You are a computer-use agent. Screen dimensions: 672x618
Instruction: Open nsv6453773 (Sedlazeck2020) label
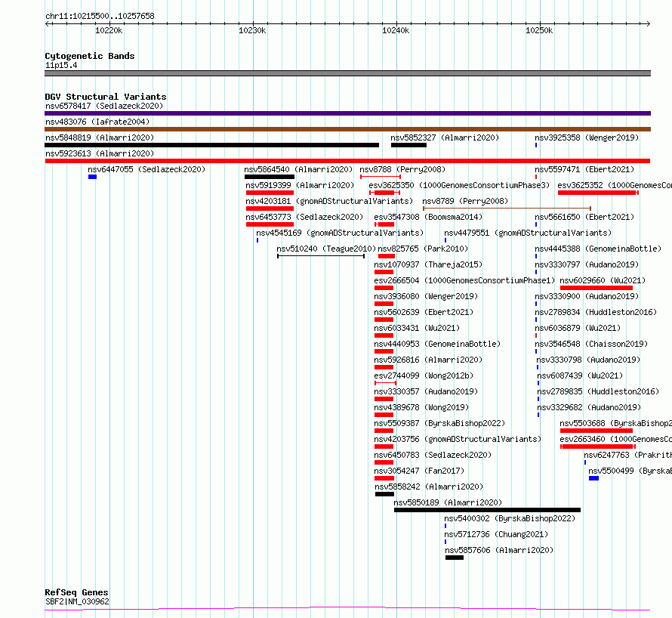pos(304,217)
